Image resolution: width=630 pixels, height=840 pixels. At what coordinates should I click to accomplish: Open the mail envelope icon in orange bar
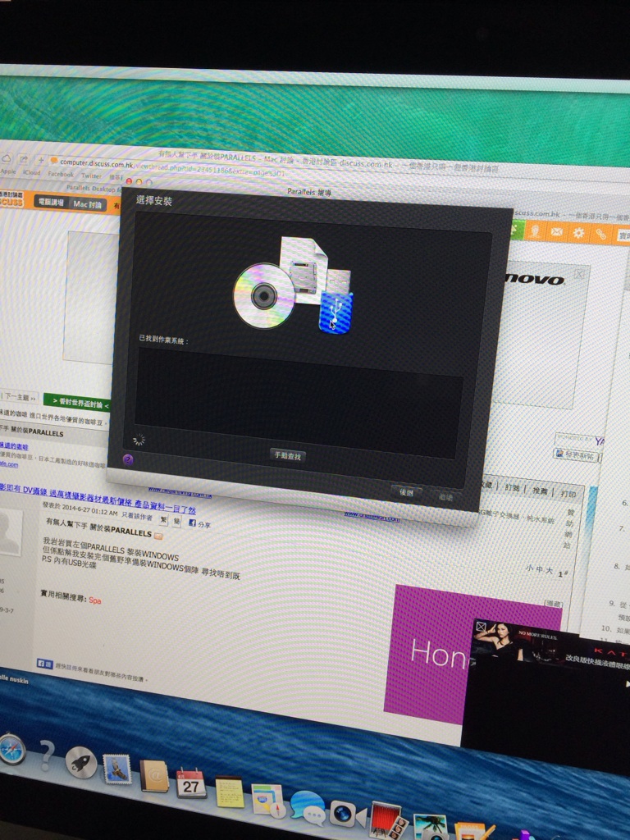[556, 232]
